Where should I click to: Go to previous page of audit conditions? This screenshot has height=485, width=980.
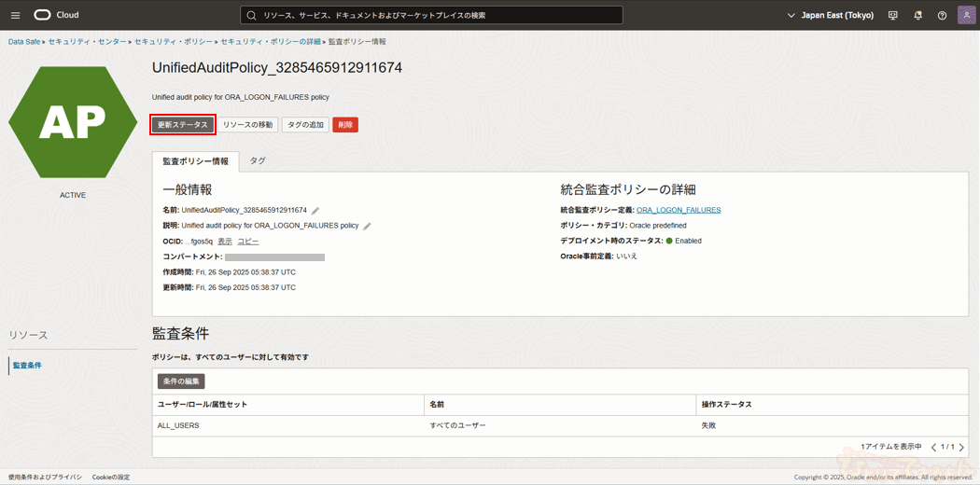click(933, 448)
